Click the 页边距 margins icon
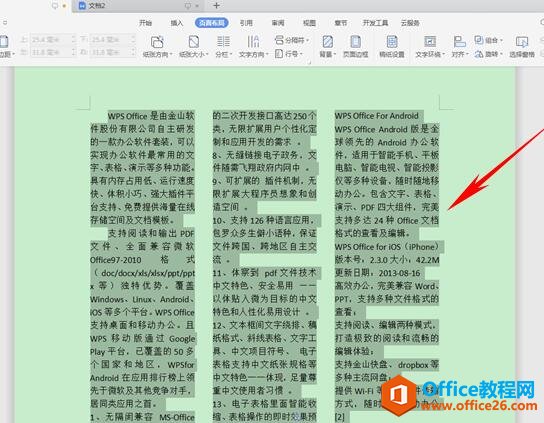 [3, 41]
